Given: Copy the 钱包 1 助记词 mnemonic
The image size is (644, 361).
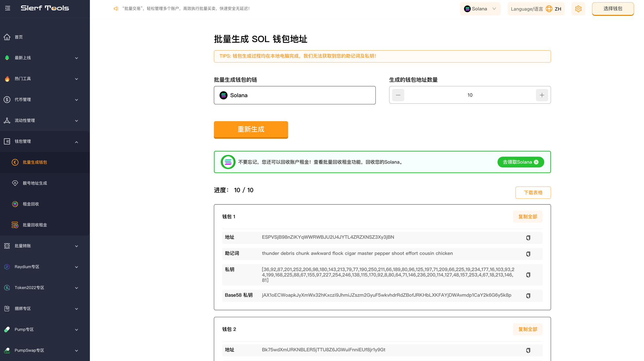Looking at the screenshot, I should [528, 254].
